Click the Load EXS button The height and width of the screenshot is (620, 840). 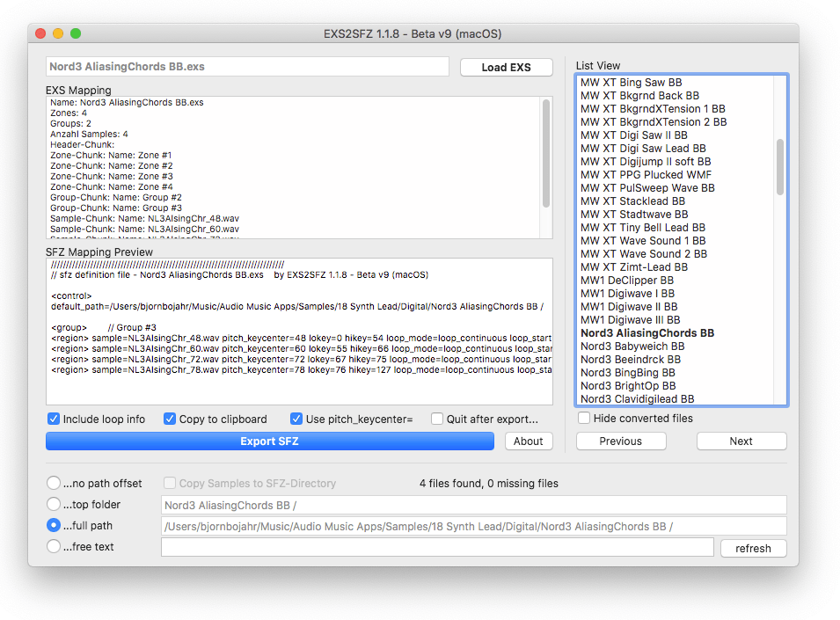pyautogui.click(x=506, y=68)
